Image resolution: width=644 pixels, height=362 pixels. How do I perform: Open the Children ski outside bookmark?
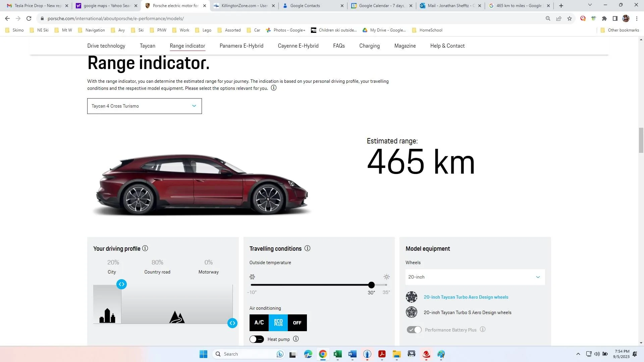coord(334,30)
